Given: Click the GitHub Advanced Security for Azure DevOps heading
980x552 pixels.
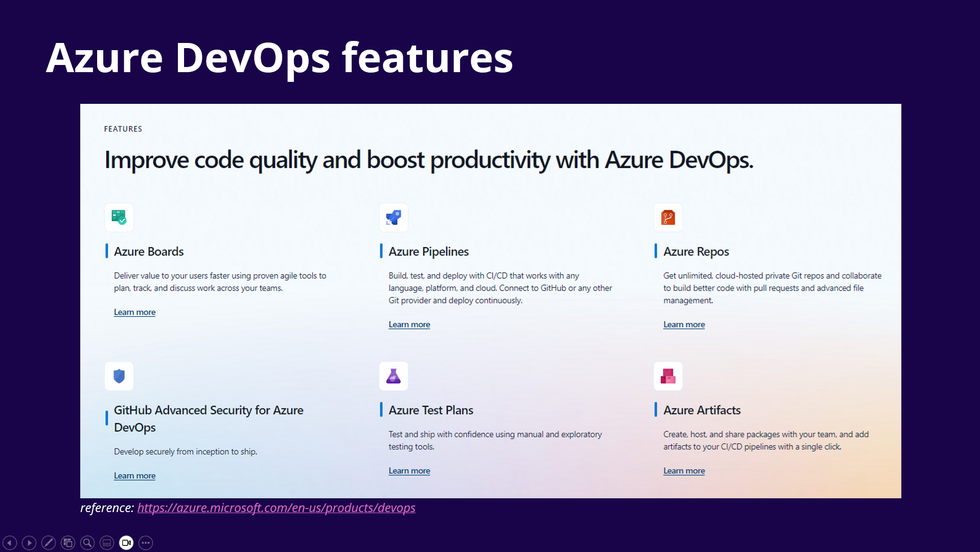Looking at the screenshot, I should click(x=209, y=418).
